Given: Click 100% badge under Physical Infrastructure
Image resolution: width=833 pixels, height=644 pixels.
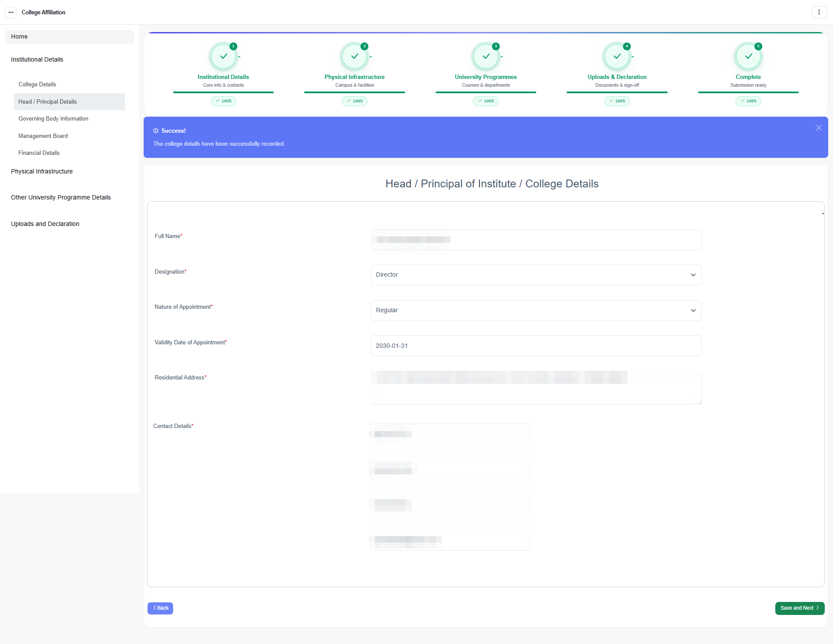Looking at the screenshot, I should point(354,101).
